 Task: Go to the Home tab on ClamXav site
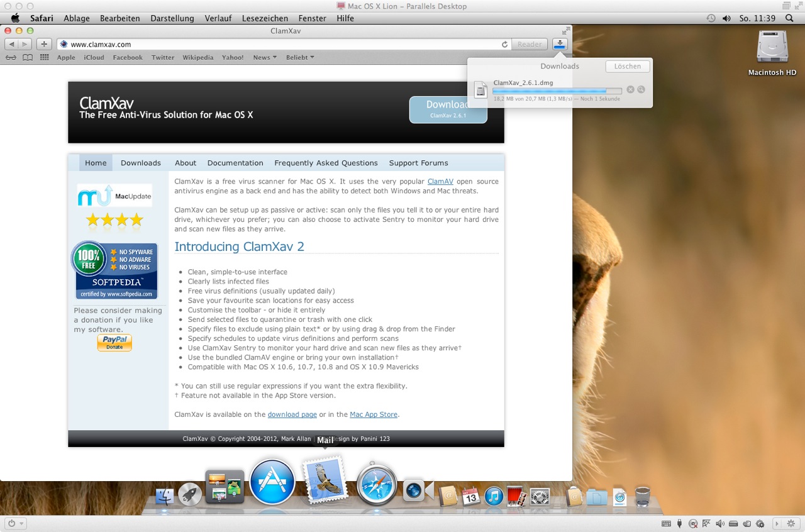coord(96,163)
